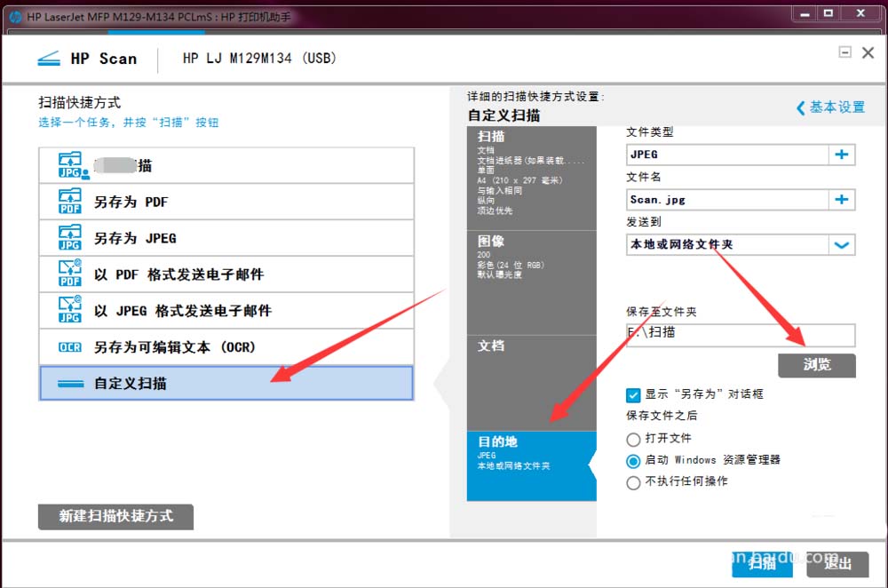
Task: Select 另存为可编辑文本 (OCR) shortcut
Action: tap(226, 346)
